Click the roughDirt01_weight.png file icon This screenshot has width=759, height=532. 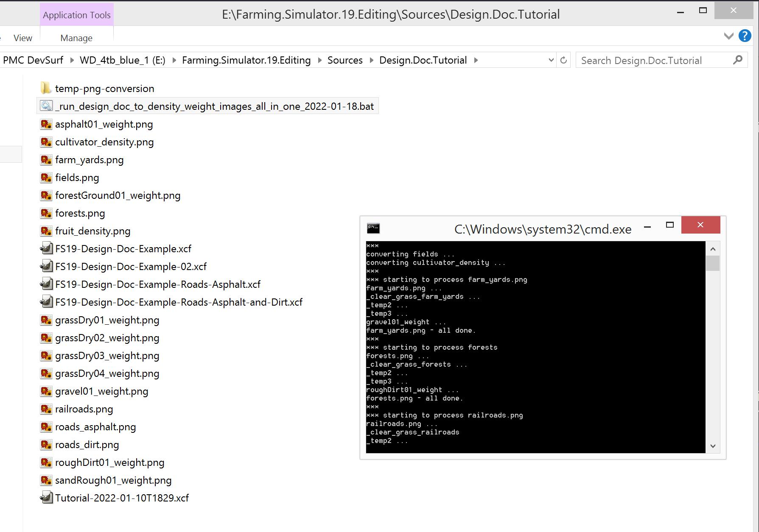pos(46,462)
